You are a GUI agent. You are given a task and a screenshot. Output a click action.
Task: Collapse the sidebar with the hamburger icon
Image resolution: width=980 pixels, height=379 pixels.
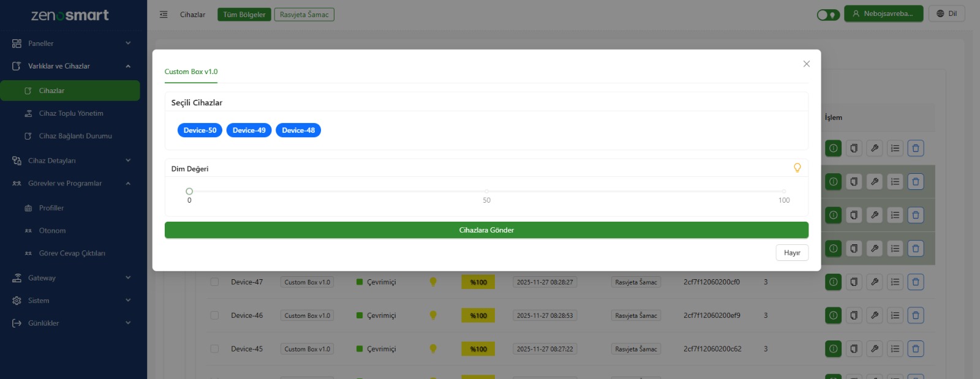164,15
